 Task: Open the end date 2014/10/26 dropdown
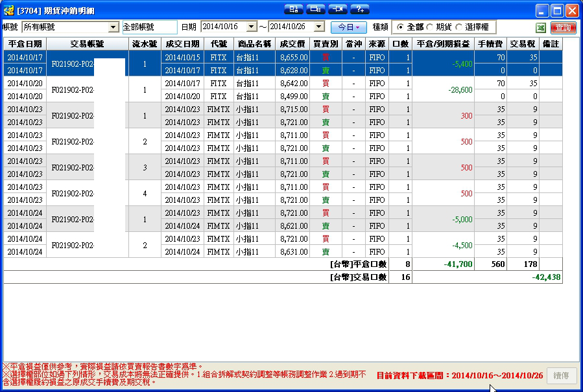(x=319, y=27)
